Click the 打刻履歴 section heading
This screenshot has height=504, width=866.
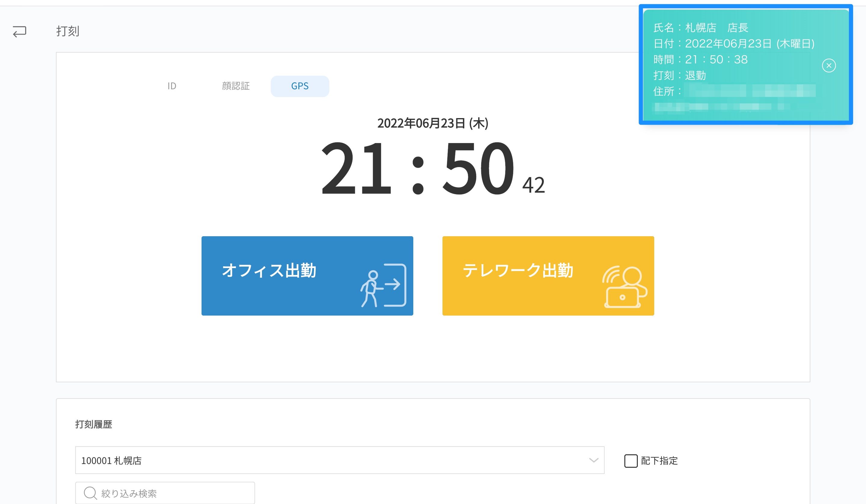(94, 424)
